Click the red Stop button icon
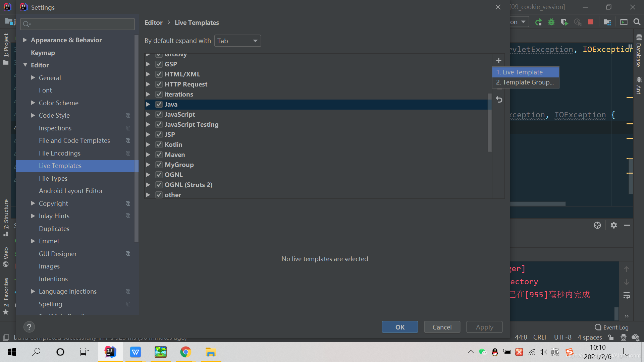 591,22
